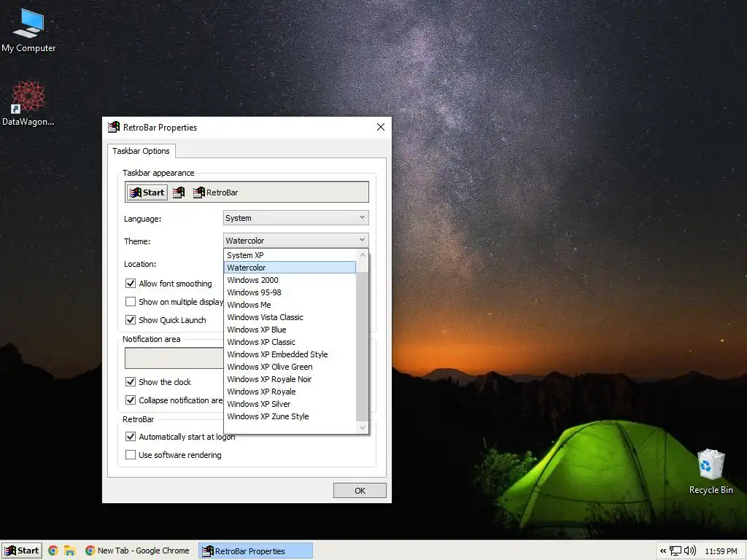Screen dimensions: 747x560
Task: Click theme list scroll up arrow
Action: (363, 254)
